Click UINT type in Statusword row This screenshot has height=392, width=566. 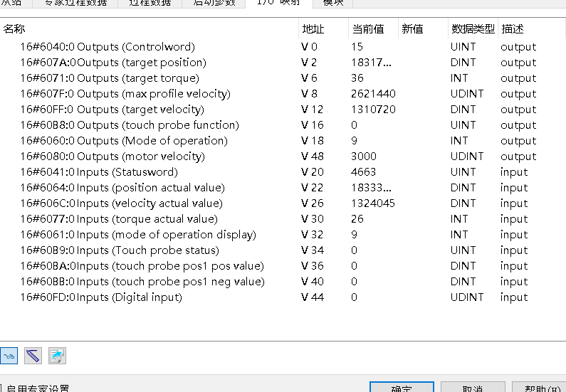point(463,172)
